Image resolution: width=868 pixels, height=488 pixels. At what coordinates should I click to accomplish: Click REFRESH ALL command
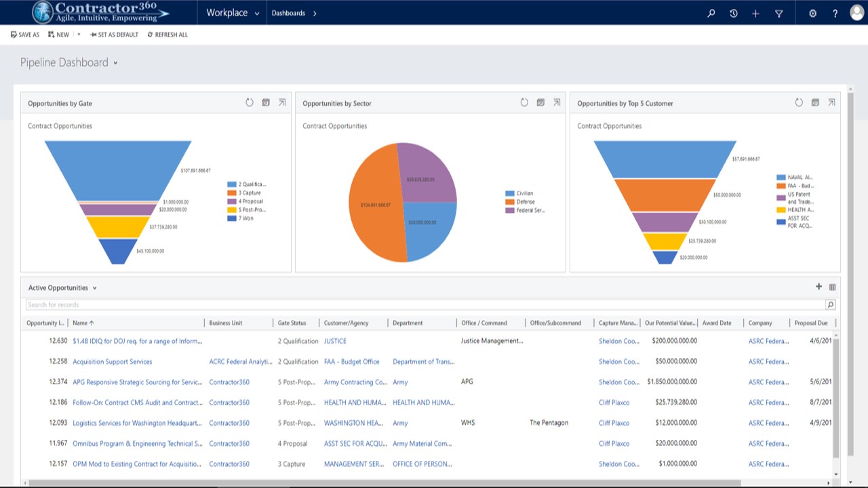(x=167, y=35)
